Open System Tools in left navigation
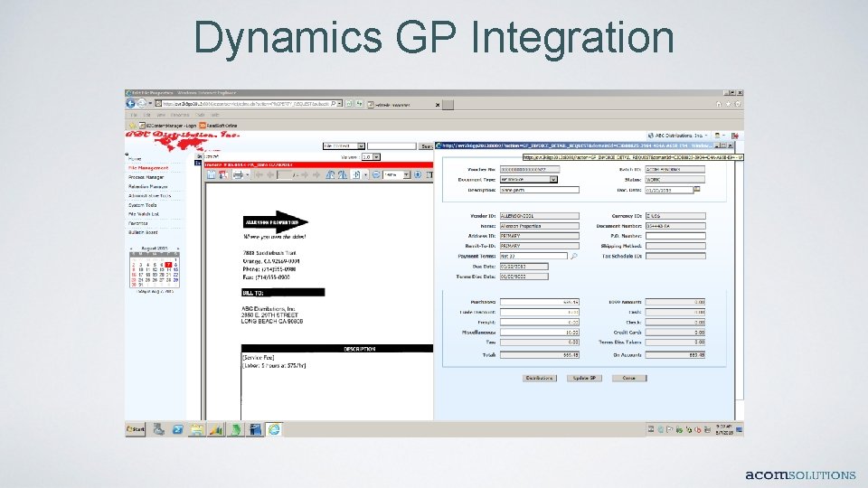Screen dimensions: 868x488 click(142, 205)
